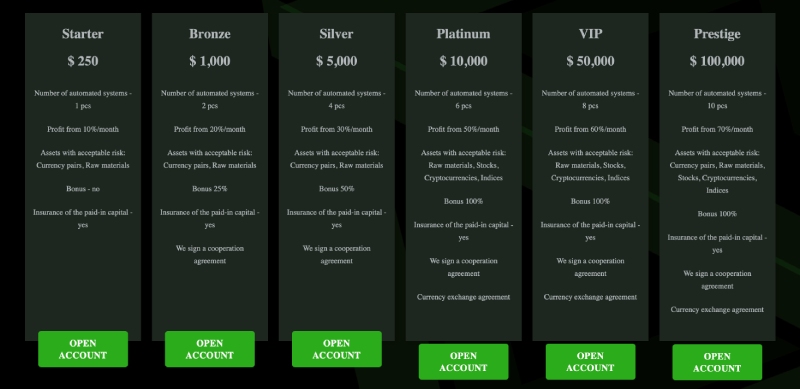800x389 pixels.
Task: Open account for the Platinum plan
Action: pyautogui.click(x=463, y=362)
